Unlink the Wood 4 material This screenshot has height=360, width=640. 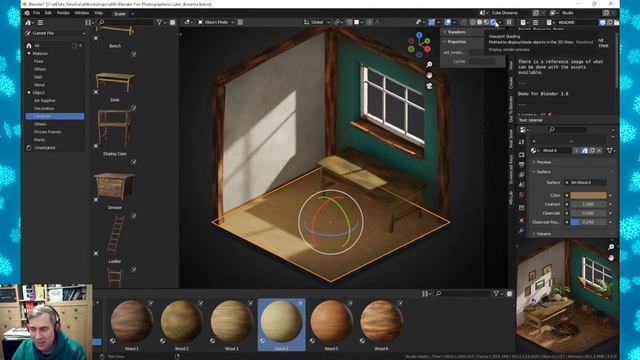pos(599,151)
